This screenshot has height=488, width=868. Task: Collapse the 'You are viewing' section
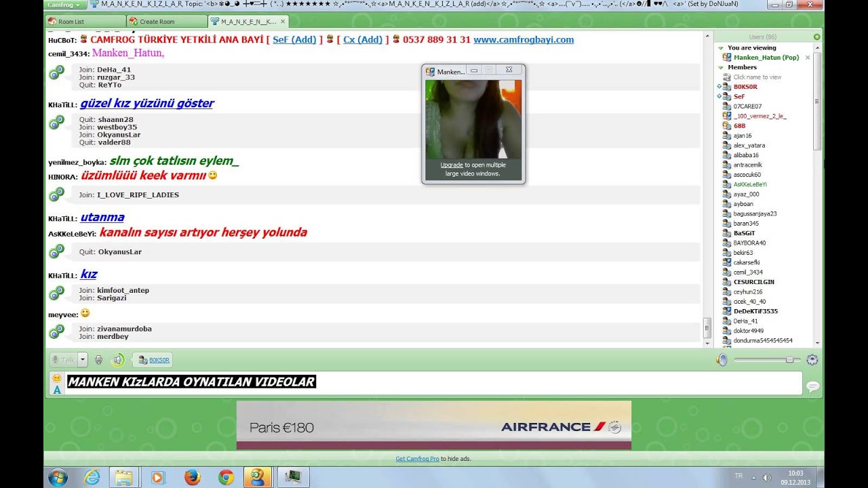721,48
